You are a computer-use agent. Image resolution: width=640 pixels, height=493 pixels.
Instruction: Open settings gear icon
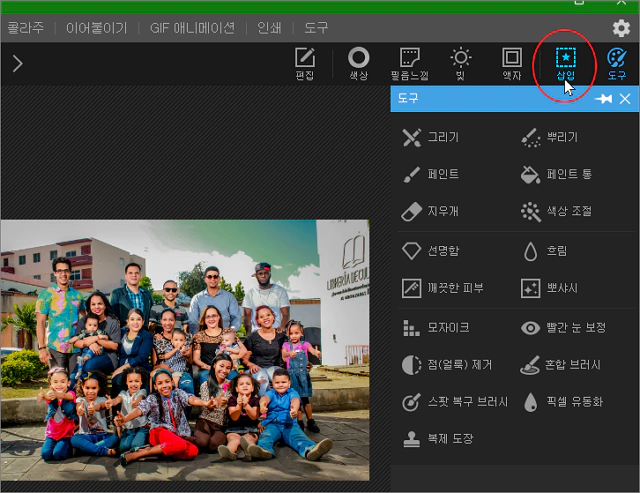[x=621, y=28]
